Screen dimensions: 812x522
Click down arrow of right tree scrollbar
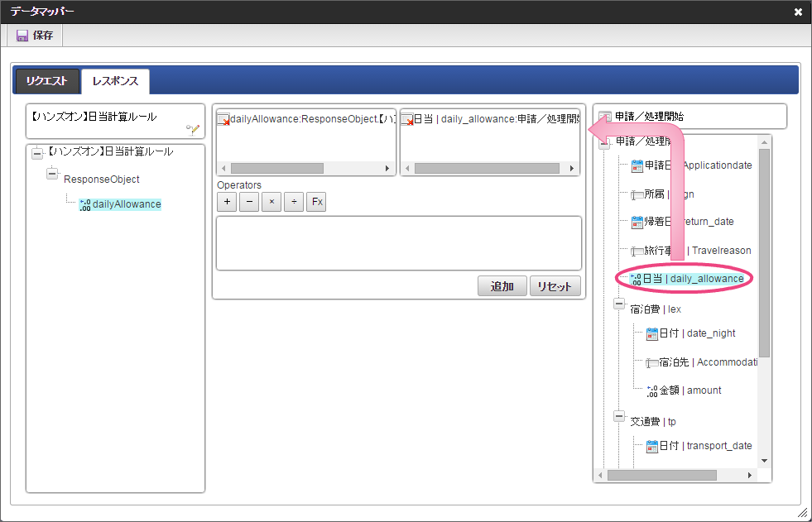tap(764, 461)
